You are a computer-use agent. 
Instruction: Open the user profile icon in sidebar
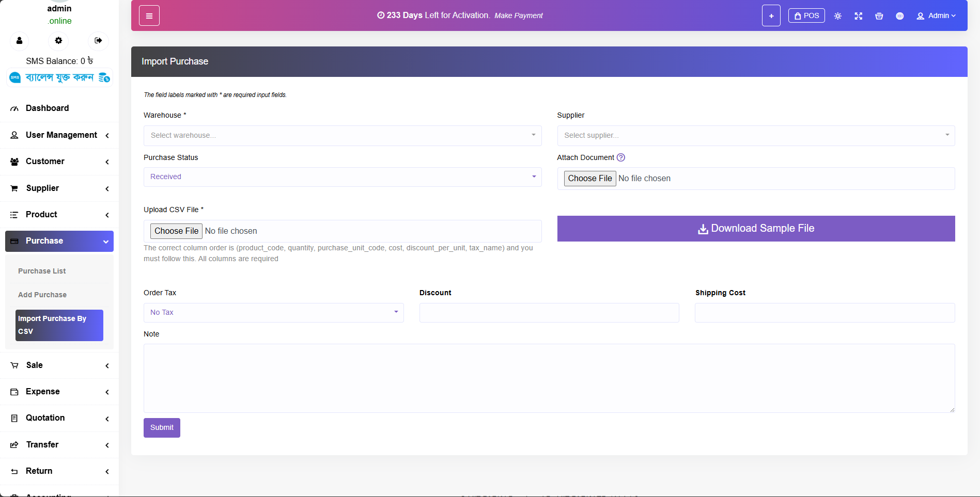tap(19, 41)
